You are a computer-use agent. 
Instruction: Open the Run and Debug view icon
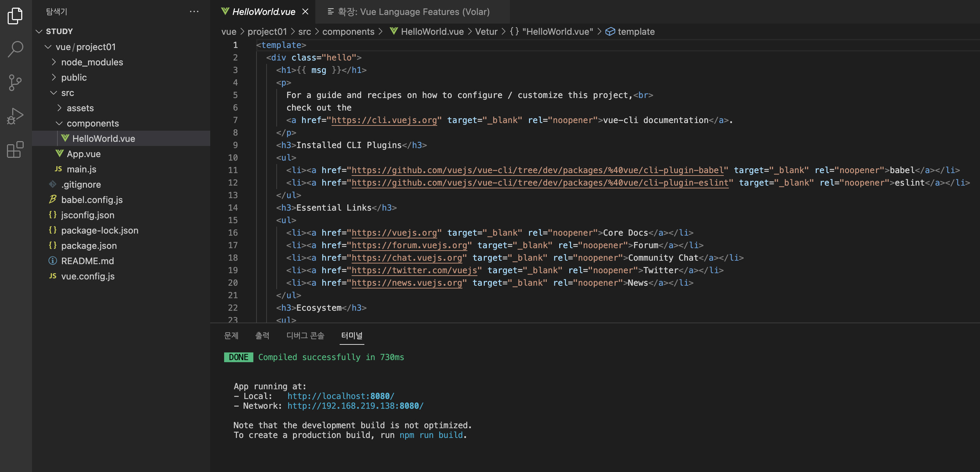point(15,115)
